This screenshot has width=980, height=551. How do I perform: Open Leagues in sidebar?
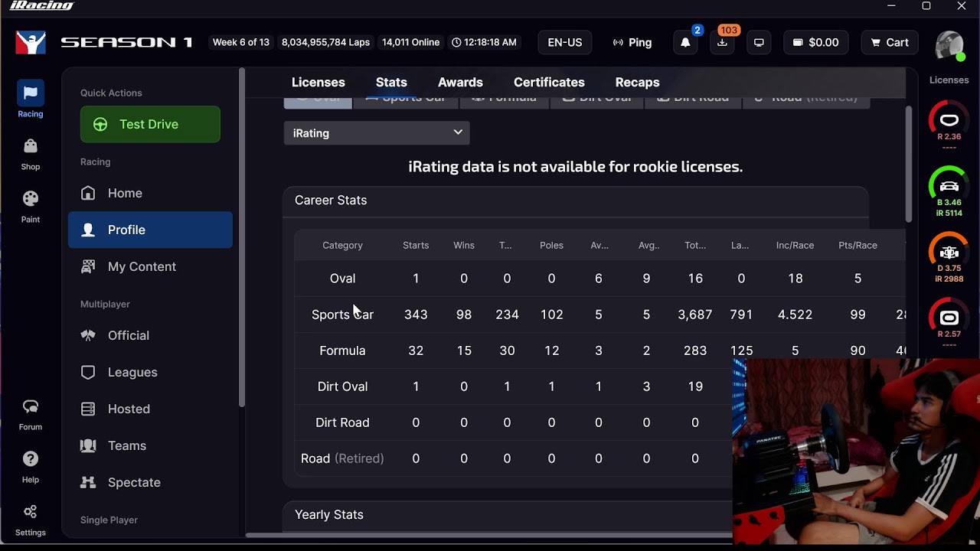tap(150, 372)
